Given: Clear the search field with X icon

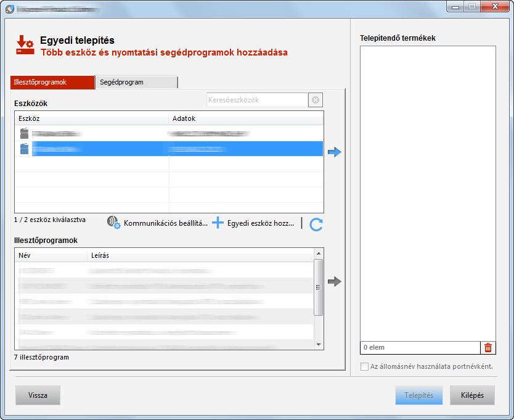Looking at the screenshot, I should (x=316, y=100).
